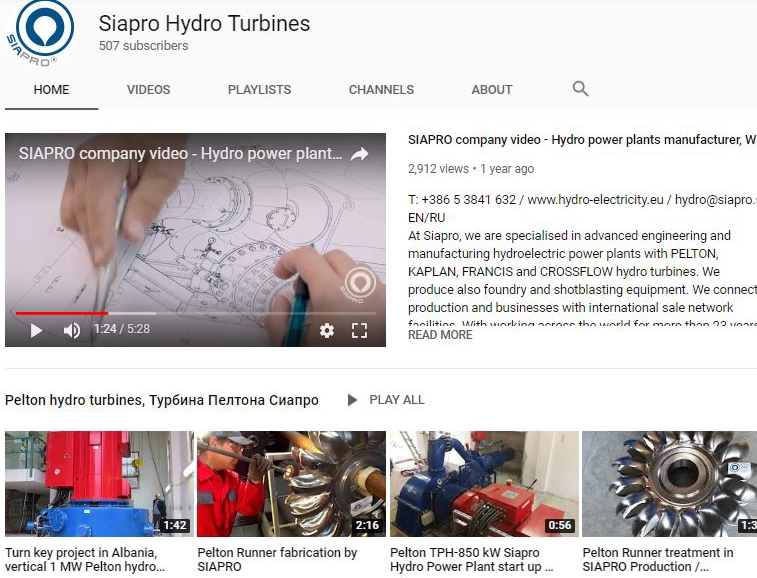
Task: Click the '2,912 views' text
Action: pyautogui.click(x=438, y=169)
